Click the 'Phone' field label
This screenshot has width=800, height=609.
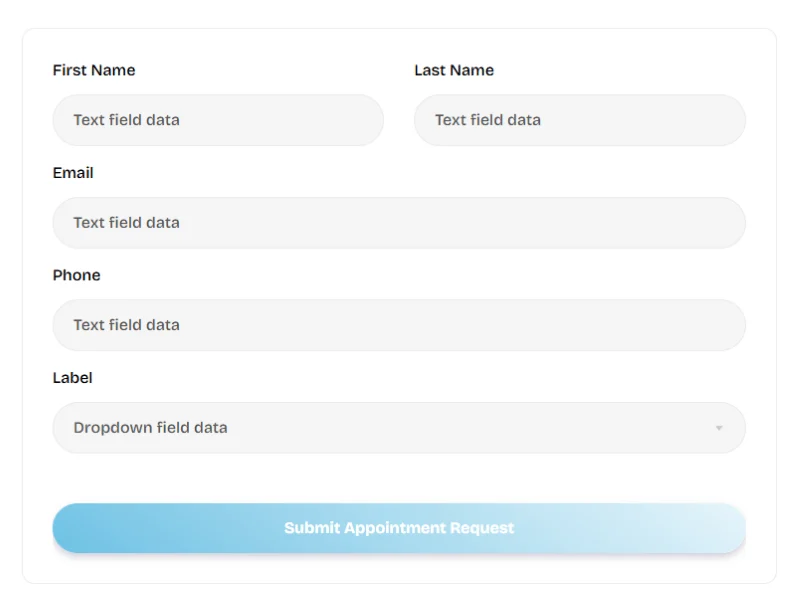77,275
